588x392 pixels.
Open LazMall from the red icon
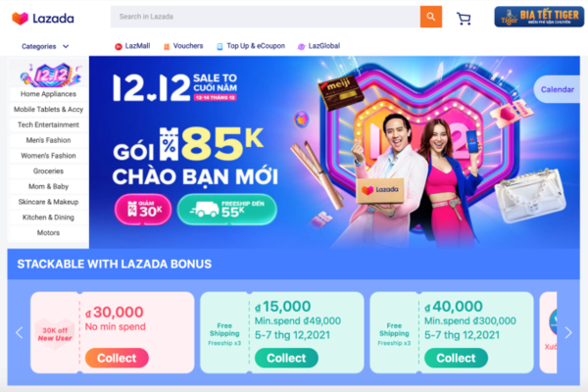pyautogui.click(x=119, y=46)
